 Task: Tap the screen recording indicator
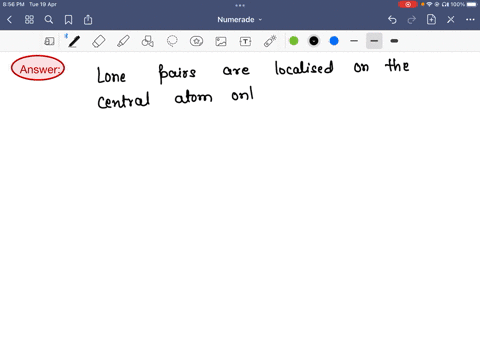(x=408, y=4)
